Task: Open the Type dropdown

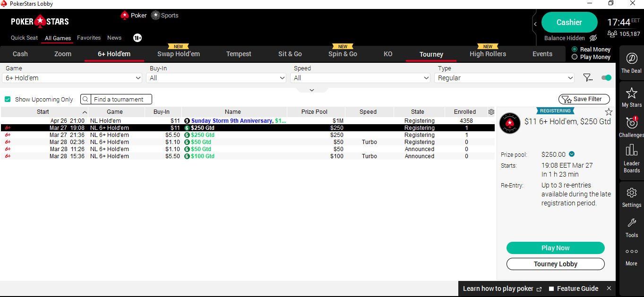Action: pyautogui.click(x=504, y=78)
